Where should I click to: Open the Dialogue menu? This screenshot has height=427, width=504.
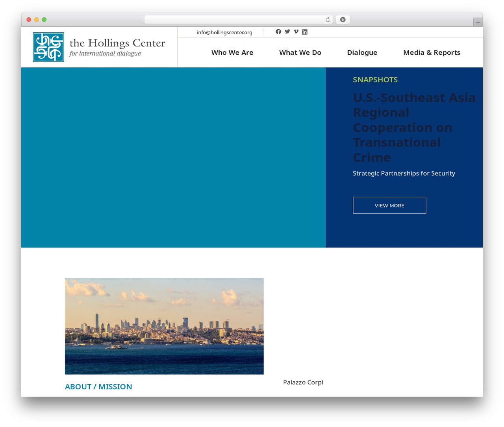362,52
